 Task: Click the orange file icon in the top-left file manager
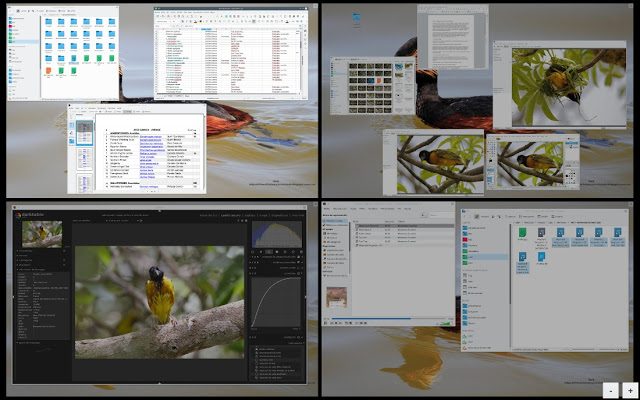48,71
